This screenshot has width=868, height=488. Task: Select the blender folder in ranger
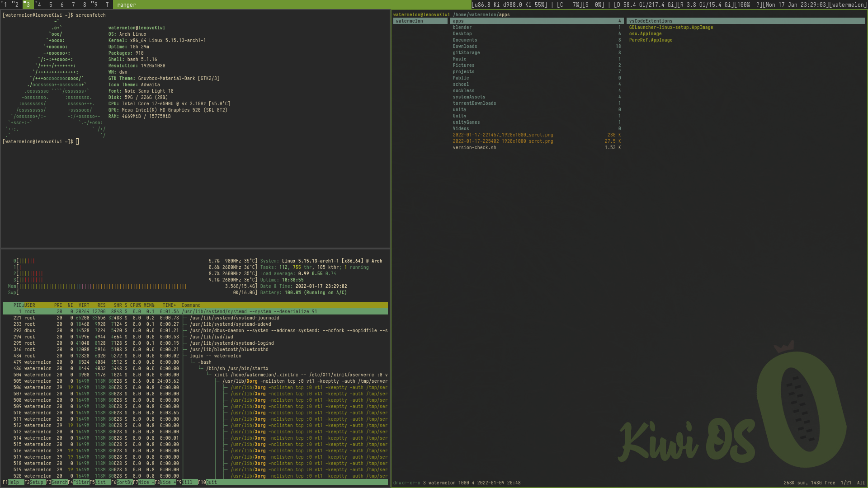coord(537,28)
